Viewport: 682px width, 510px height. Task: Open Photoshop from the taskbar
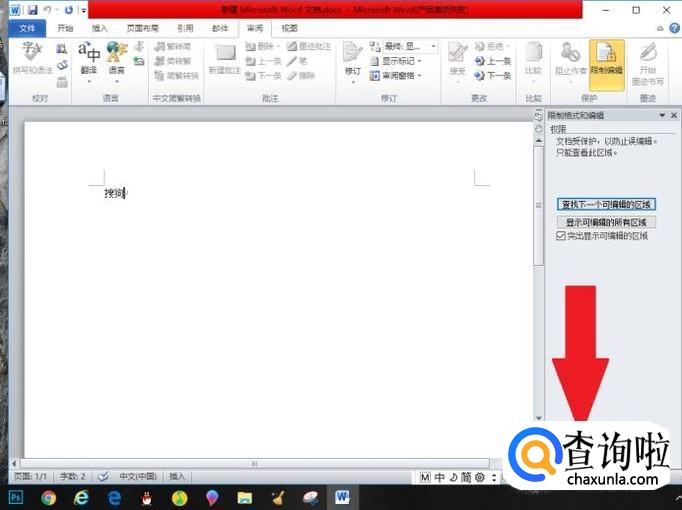pyautogui.click(x=16, y=497)
